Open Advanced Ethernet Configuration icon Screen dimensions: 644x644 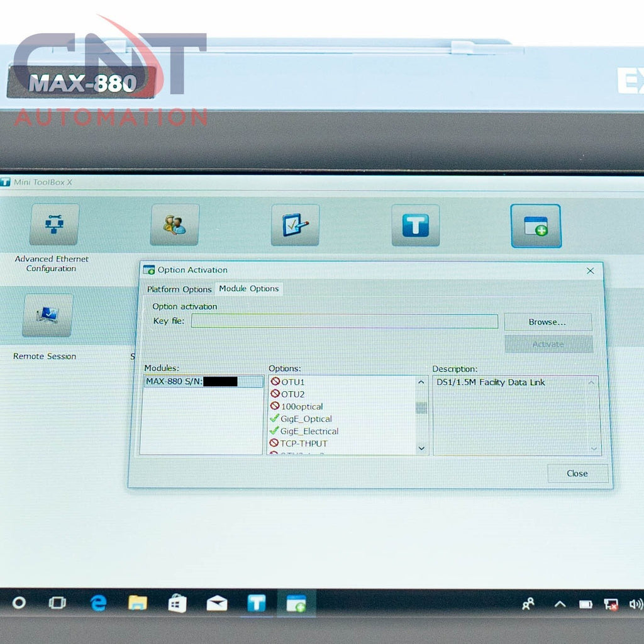(x=53, y=225)
